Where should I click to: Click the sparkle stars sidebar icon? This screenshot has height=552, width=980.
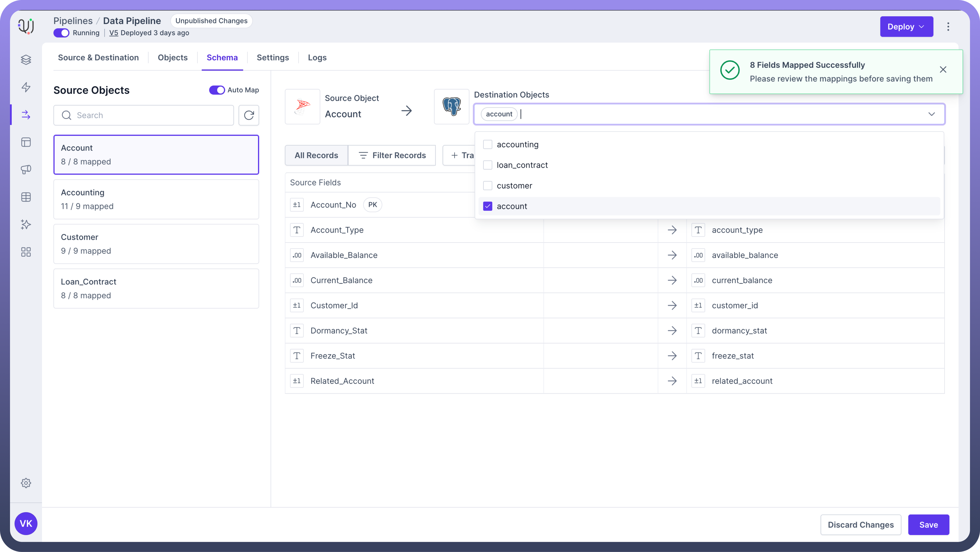coord(26,225)
